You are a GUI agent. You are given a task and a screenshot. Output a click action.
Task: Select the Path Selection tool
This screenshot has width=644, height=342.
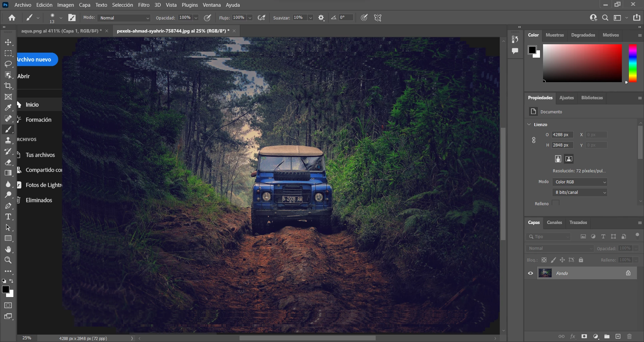pos(8,228)
